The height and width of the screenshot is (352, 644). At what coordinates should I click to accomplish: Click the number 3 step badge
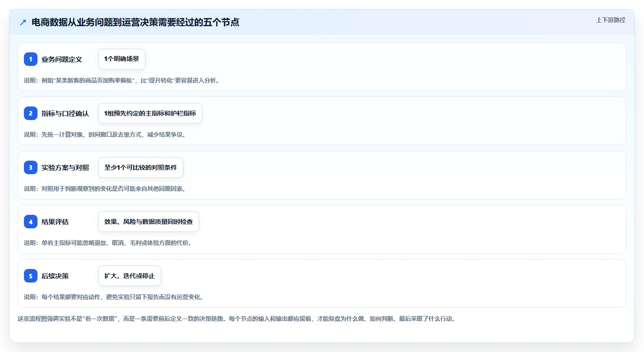(x=31, y=167)
